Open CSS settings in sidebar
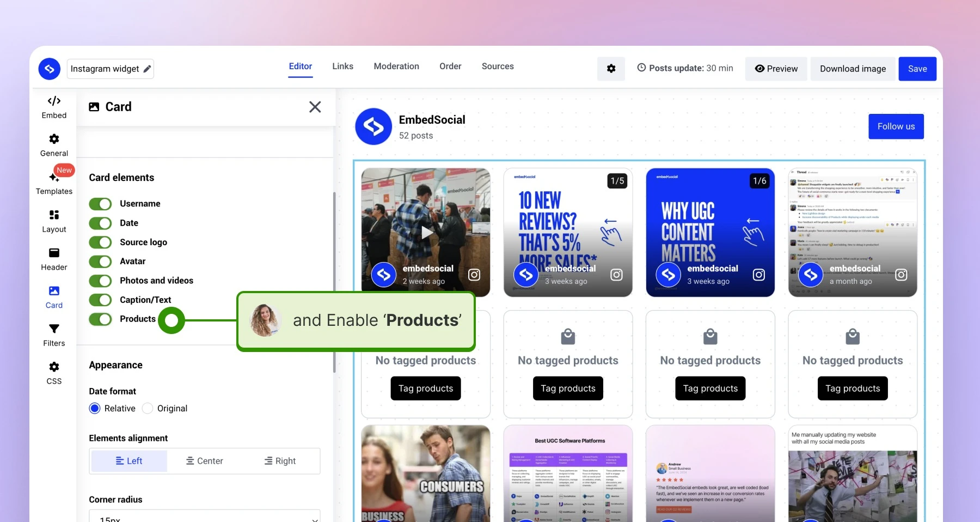980x522 pixels. [54, 373]
